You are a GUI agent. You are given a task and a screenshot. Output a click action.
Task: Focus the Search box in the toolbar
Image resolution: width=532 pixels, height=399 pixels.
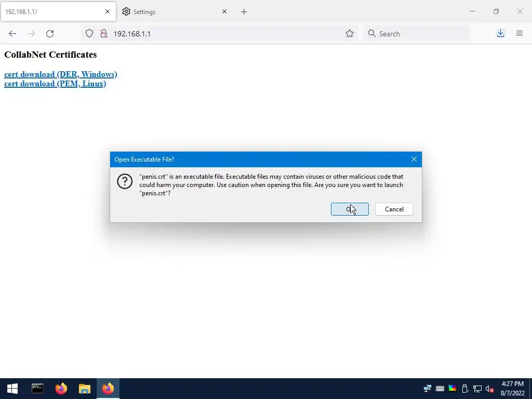[x=417, y=34]
